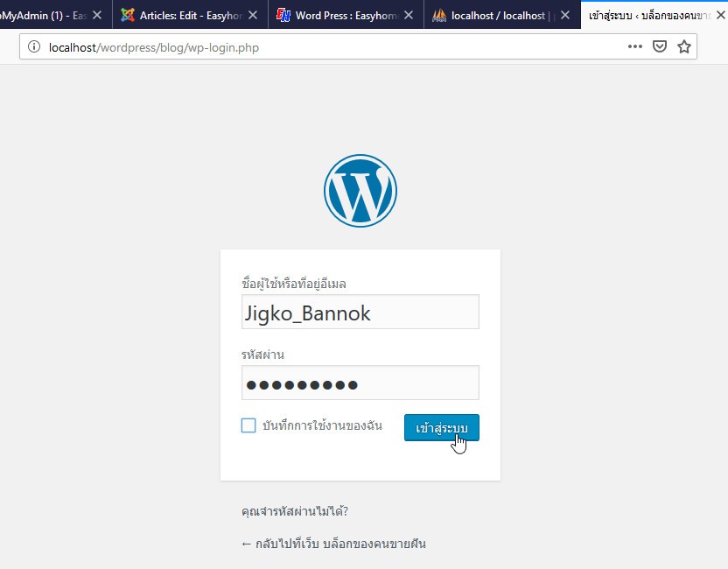
Task: Bookmark this page using the star icon
Action: pos(683,46)
